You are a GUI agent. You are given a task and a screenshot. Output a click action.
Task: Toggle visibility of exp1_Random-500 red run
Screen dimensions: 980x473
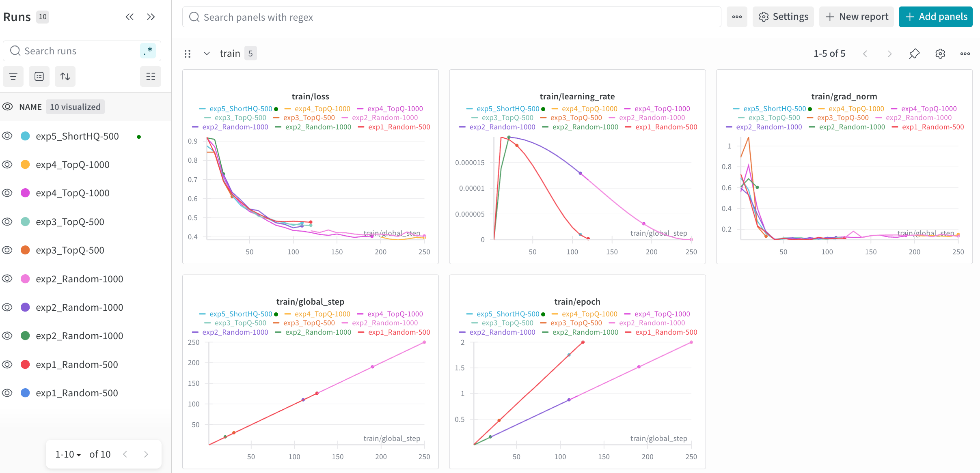click(x=7, y=364)
